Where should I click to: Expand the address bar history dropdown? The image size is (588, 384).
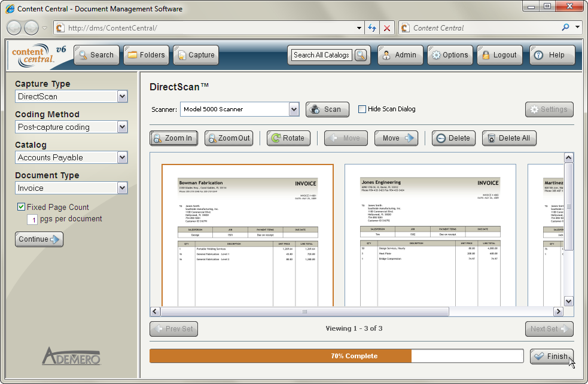[359, 28]
